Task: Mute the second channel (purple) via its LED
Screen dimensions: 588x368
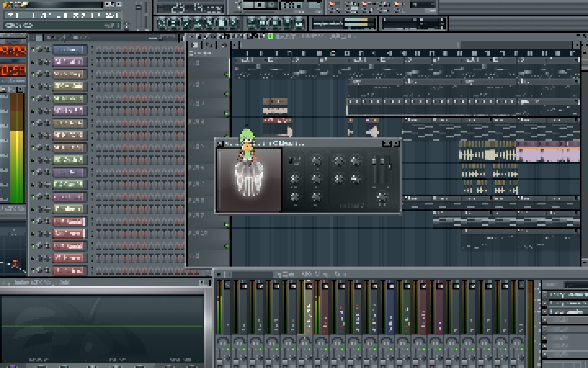Action: [33, 62]
